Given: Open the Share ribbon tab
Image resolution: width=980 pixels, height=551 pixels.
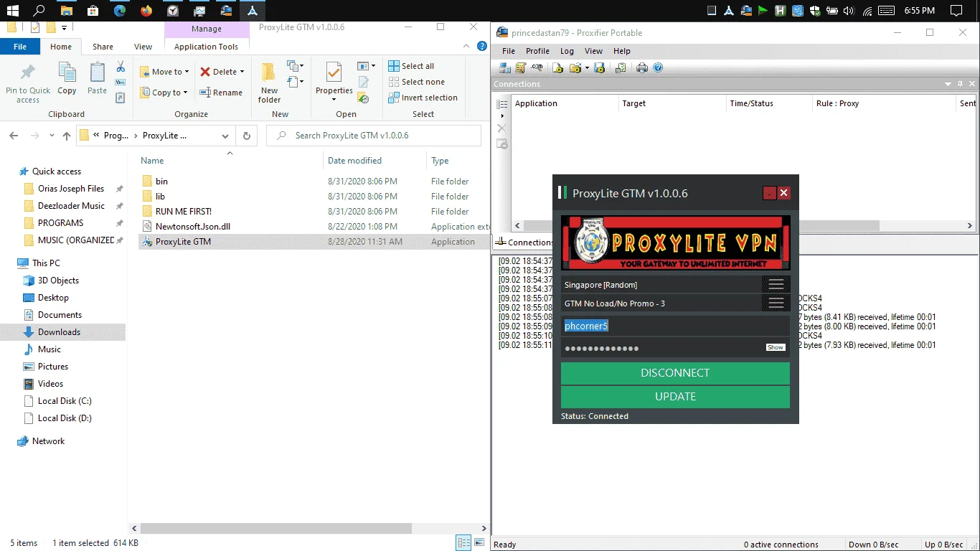Looking at the screenshot, I should tap(103, 47).
